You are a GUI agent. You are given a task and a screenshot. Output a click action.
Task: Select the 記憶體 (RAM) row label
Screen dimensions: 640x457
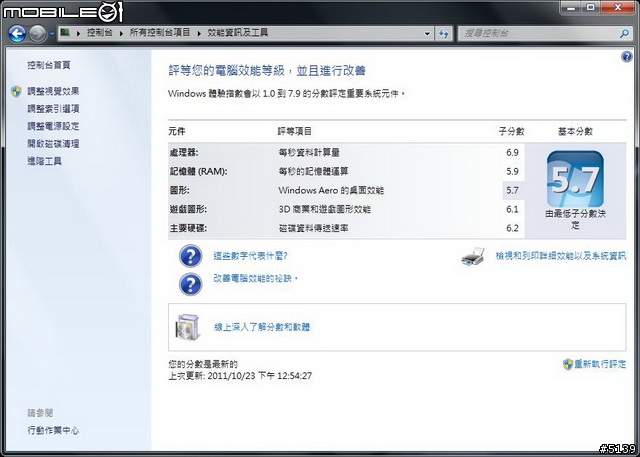click(x=198, y=171)
